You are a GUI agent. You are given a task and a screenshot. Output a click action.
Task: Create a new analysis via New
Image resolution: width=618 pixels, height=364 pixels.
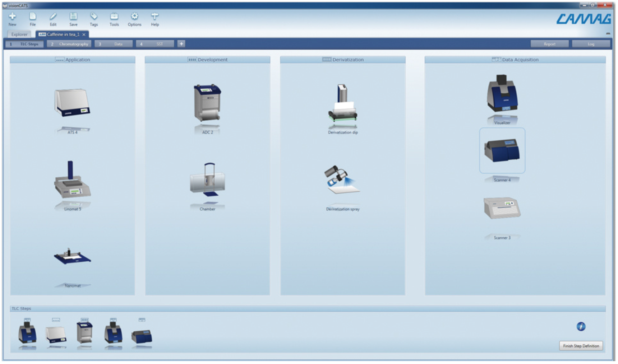point(13,18)
